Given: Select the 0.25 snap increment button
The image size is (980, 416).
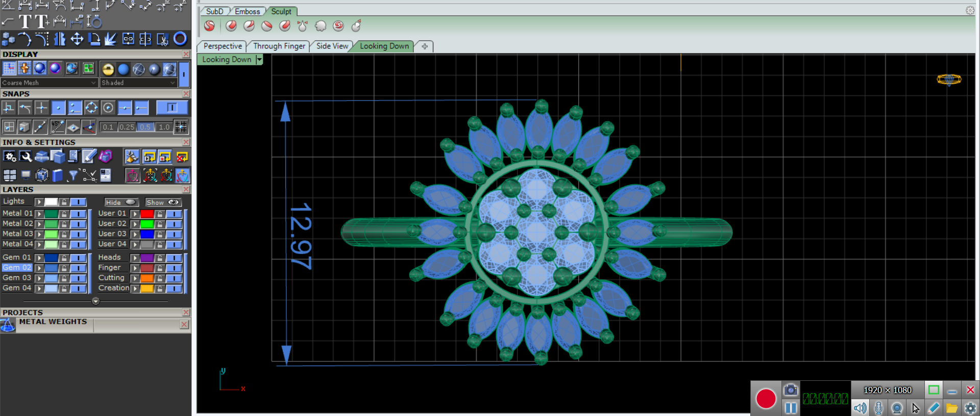Looking at the screenshot, I should click(x=127, y=127).
